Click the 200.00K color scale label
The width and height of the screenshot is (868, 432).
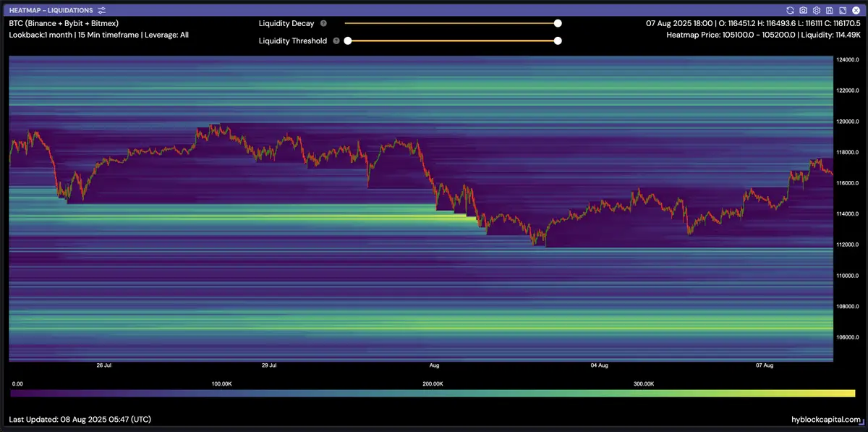pyautogui.click(x=433, y=384)
